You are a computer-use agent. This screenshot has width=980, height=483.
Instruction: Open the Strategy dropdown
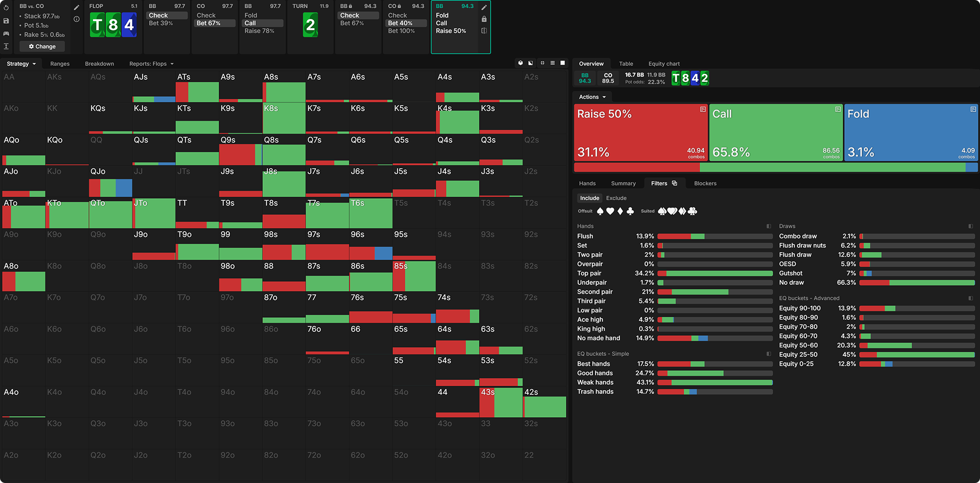21,64
